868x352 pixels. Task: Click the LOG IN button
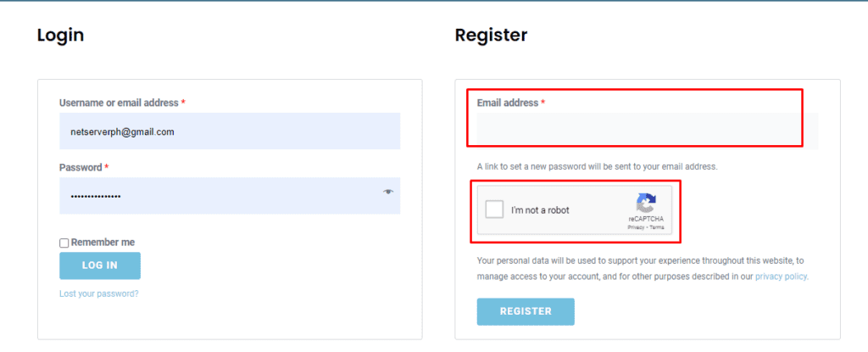coord(100,265)
